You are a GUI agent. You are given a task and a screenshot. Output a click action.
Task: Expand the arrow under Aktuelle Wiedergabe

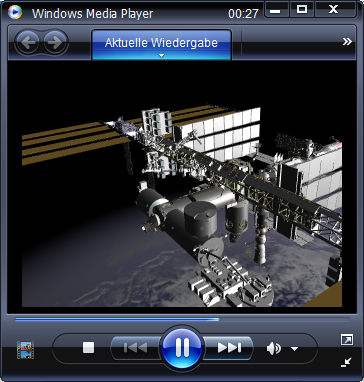click(161, 56)
